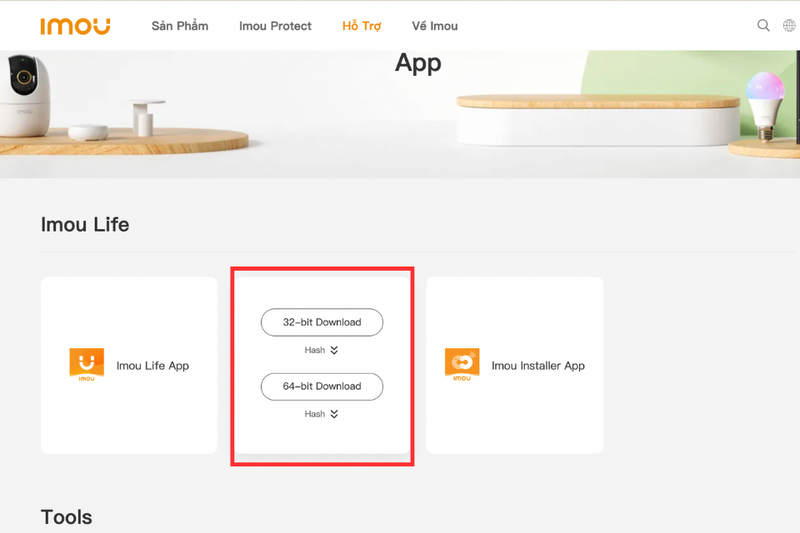Open the Sản Phẩm menu
This screenshot has width=800, height=533.
click(x=180, y=26)
